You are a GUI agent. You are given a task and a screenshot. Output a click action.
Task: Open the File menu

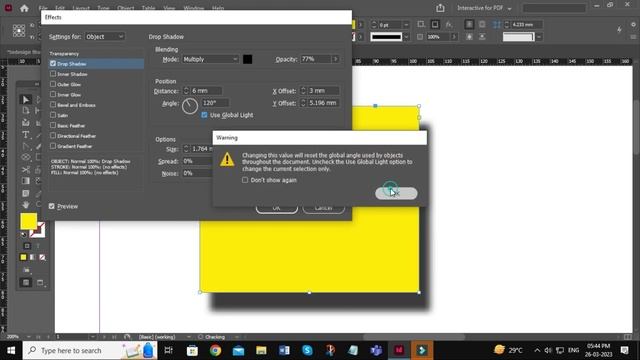[43, 8]
